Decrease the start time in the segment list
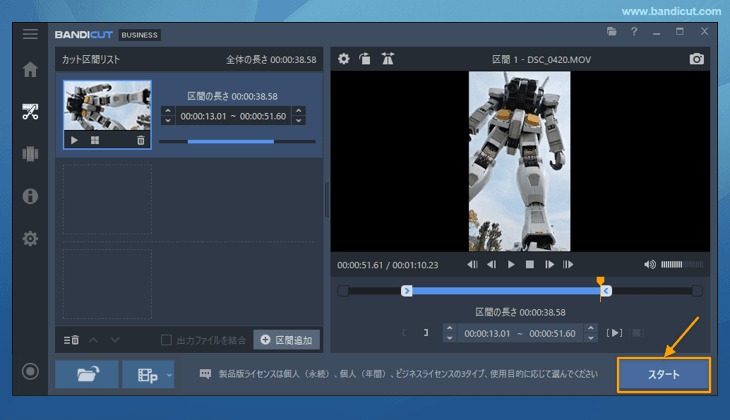Viewport: 730px width, 420px height. pos(168,120)
